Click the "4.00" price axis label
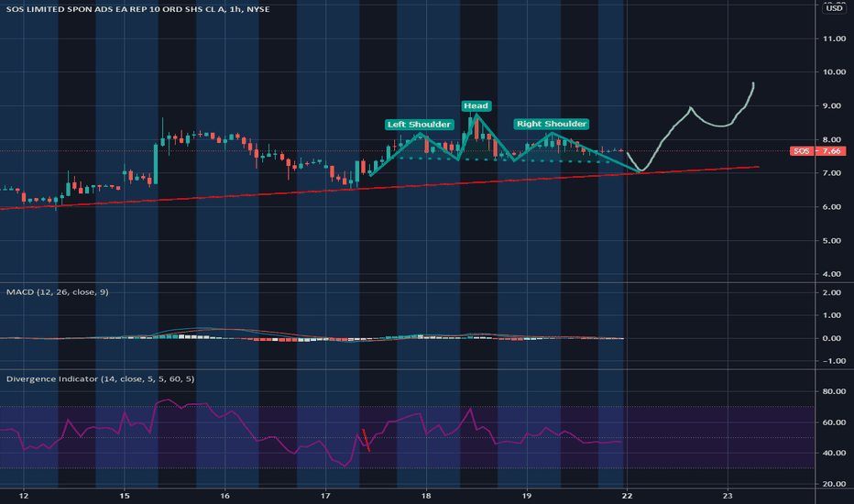Screen dimensions: 854x504 (834, 274)
